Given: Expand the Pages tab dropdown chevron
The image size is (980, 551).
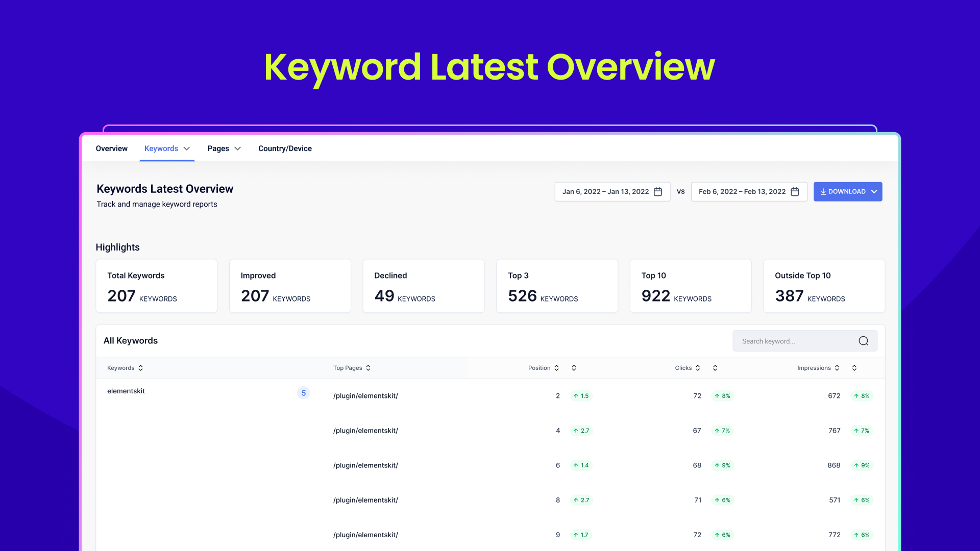Looking at the screenshot, I should tap(237, 148).
